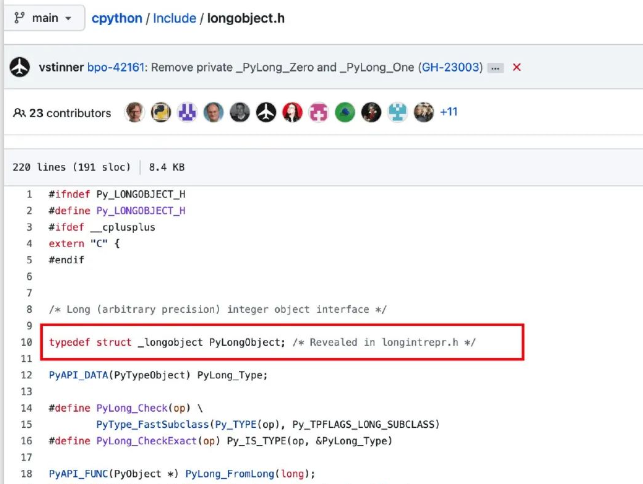Click the red-haired woman contributor avatar
Viewport: 643px width, 484px height.
[292, 112]
